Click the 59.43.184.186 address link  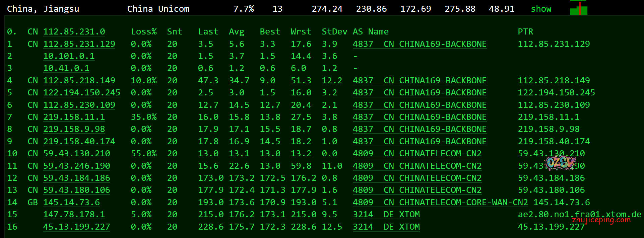[77, 178]
